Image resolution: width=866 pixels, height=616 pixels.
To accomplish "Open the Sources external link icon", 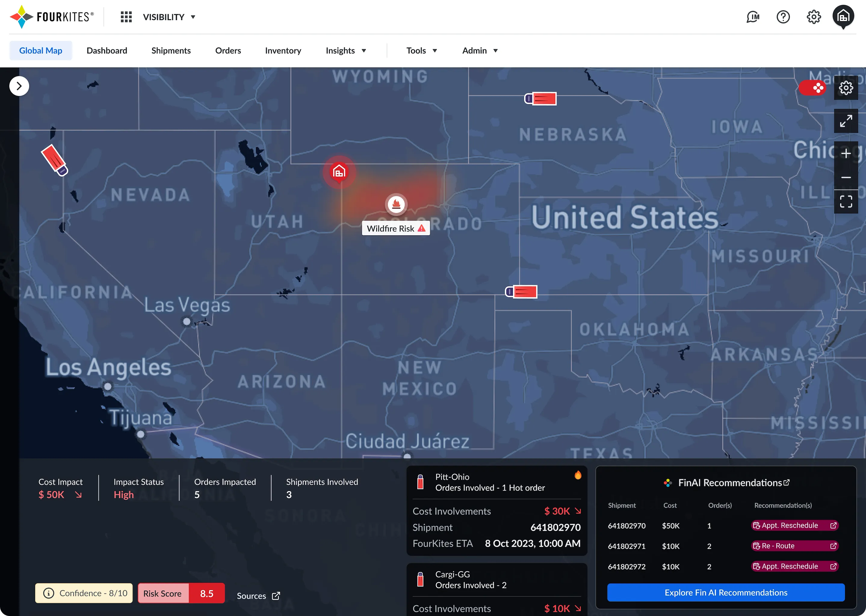I will pyautogui.click(x=276, y=596).
